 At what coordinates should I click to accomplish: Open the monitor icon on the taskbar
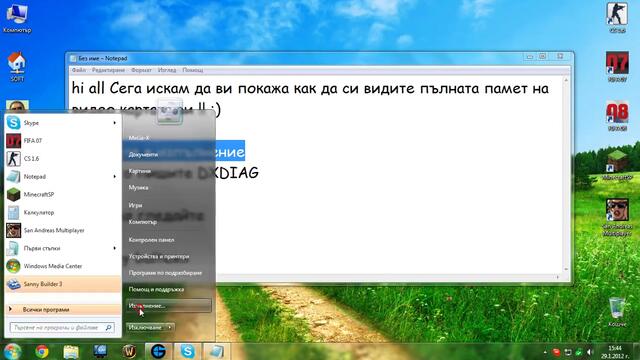click(100, 351)
